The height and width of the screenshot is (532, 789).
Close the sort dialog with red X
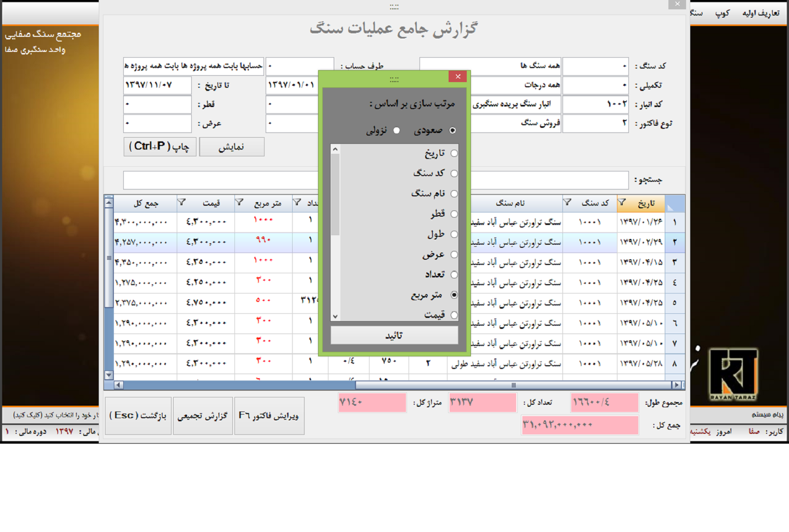457,76
